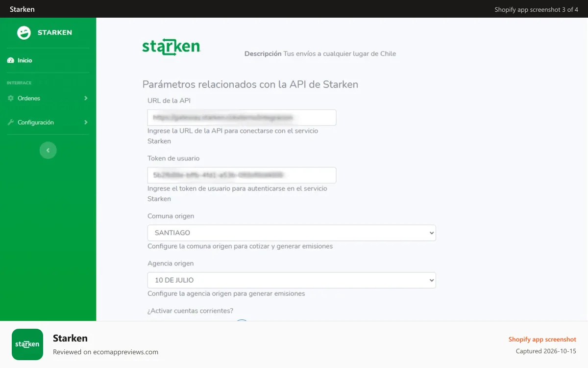
Task: Click the green Starken logo on the page
Action: (x=171, y=47)
